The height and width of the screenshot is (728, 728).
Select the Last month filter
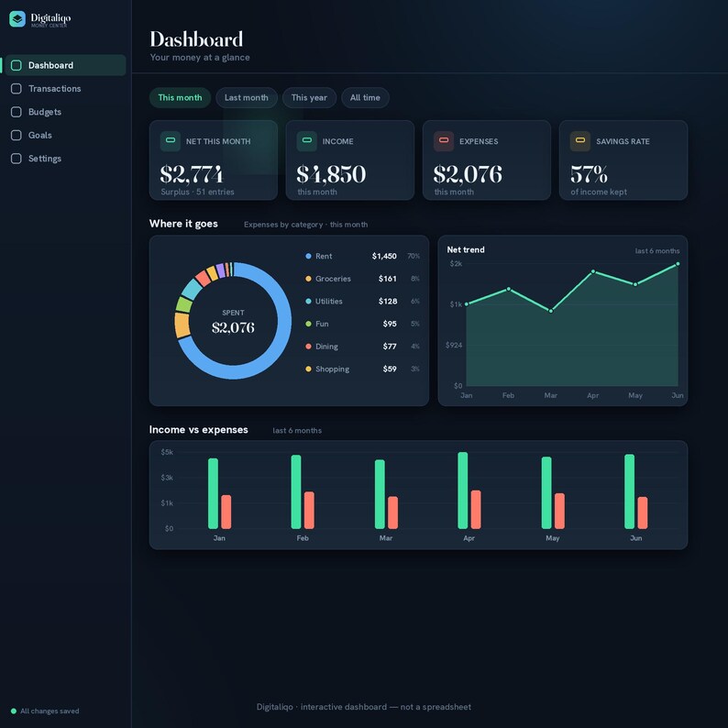coord(247,97)
